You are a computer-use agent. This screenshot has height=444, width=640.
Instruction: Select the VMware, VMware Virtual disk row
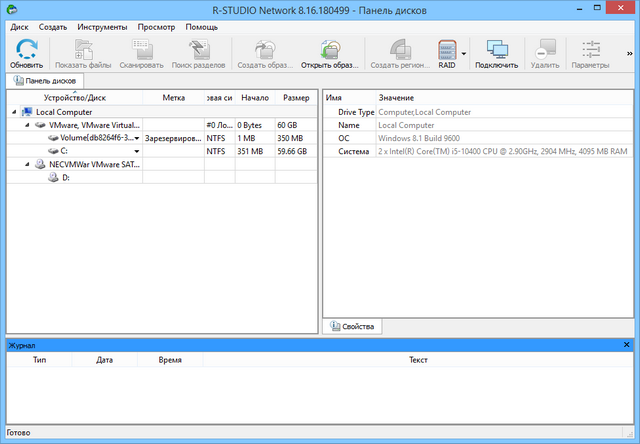click(162, 125)
